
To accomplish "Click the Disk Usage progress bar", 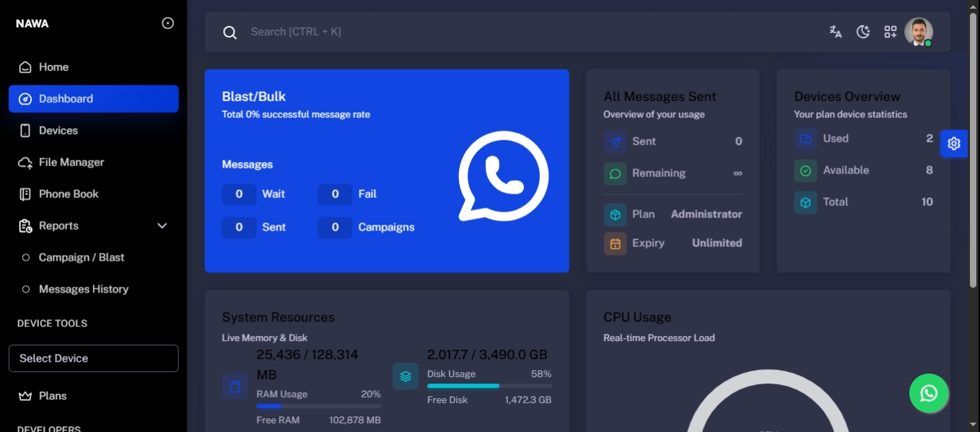I will (489, 386).
